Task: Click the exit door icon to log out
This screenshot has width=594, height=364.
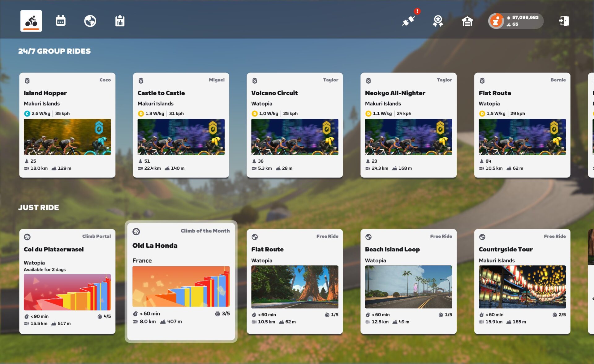Action: click(x=564, y=21)
